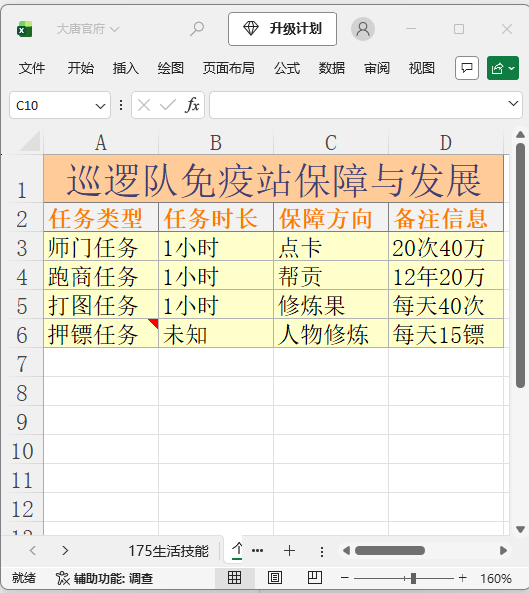This screenshot has height=593, width=529.
Task: Select the cell 师门任务
Action: pyautogui.click(x=101, y=247)
